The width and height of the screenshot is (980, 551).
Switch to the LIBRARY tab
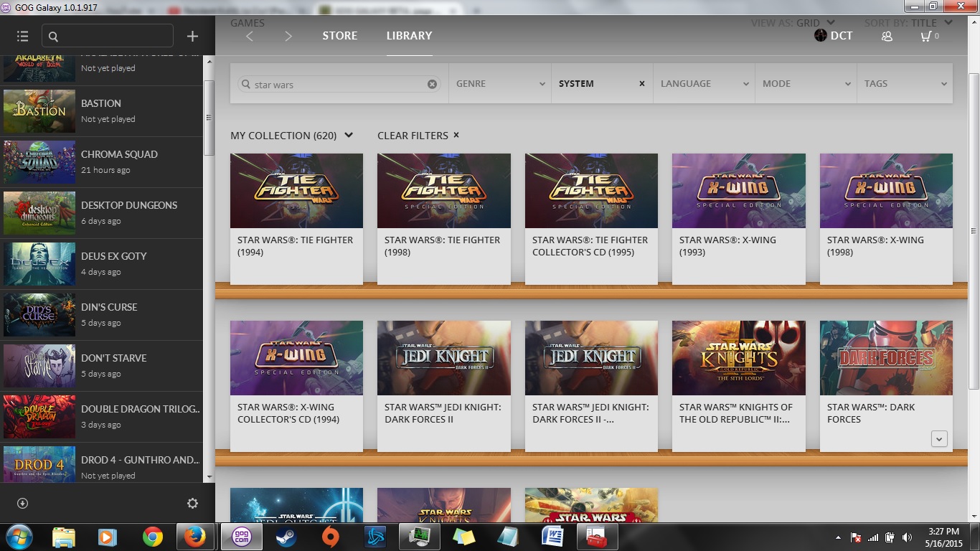(409, 36)
